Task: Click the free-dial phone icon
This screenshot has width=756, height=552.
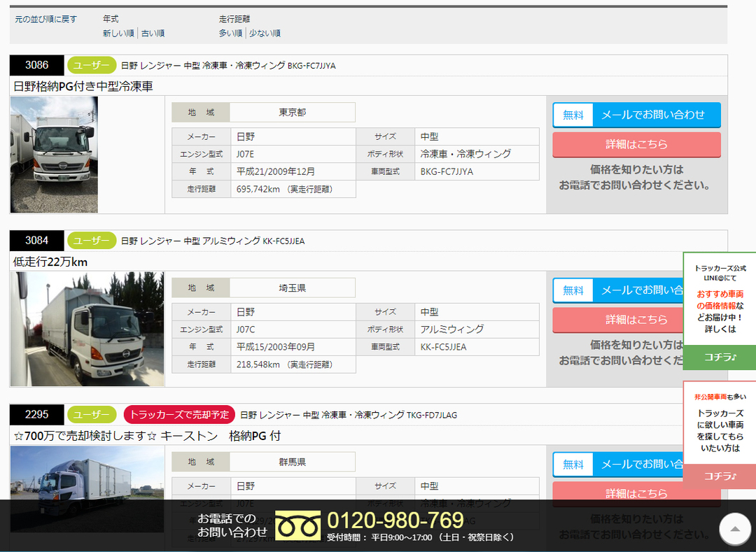Action: [298, 525]
